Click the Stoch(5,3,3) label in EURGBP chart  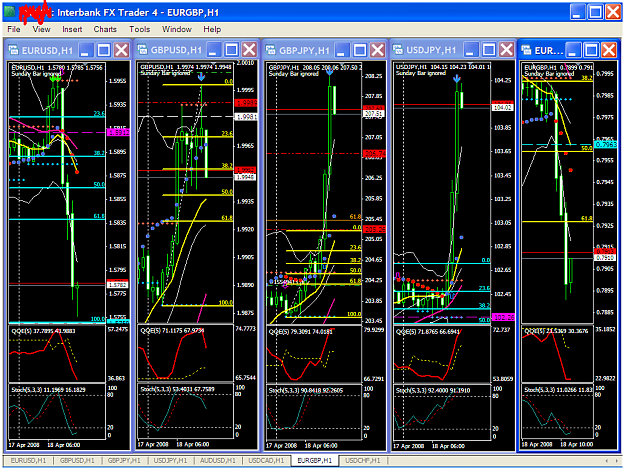559,390
